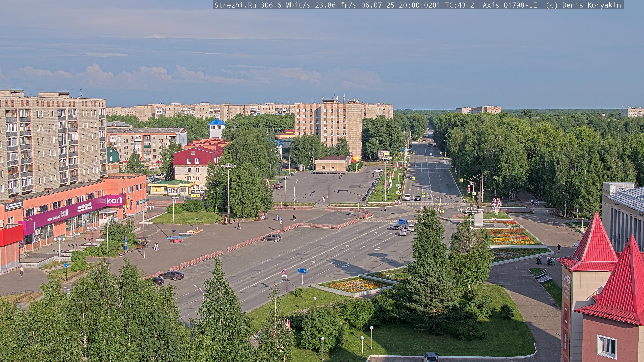Image resolution: width=644 pixels, height=362 pixels.
Task: Click the Strezhi.Ru text in overlay
Action: point(235,5)
